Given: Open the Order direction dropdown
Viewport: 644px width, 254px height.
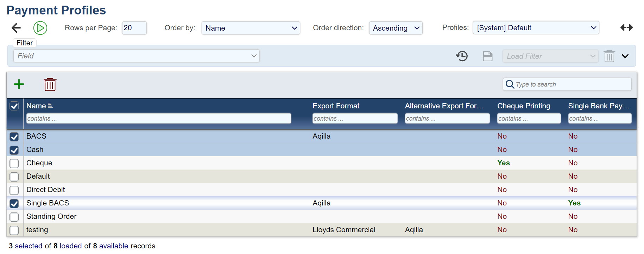Looking at the screenshot, I should (x=396, y=28).
